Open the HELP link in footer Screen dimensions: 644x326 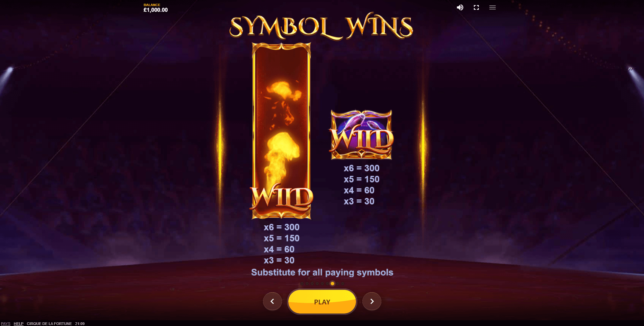(19, 324)
